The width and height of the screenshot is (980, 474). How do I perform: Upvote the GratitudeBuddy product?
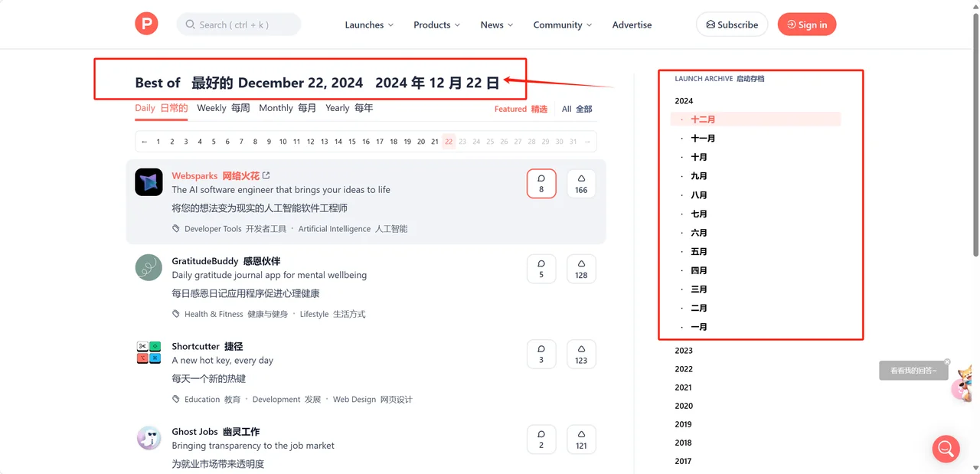581,269
